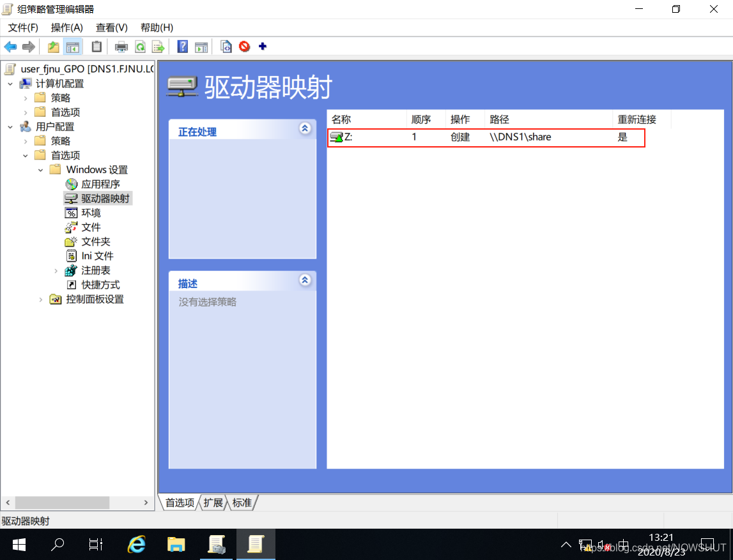Viewport: 733px width, 560px height.
Task: Click the Export List toolbar icon
Action: pos(157,46)
